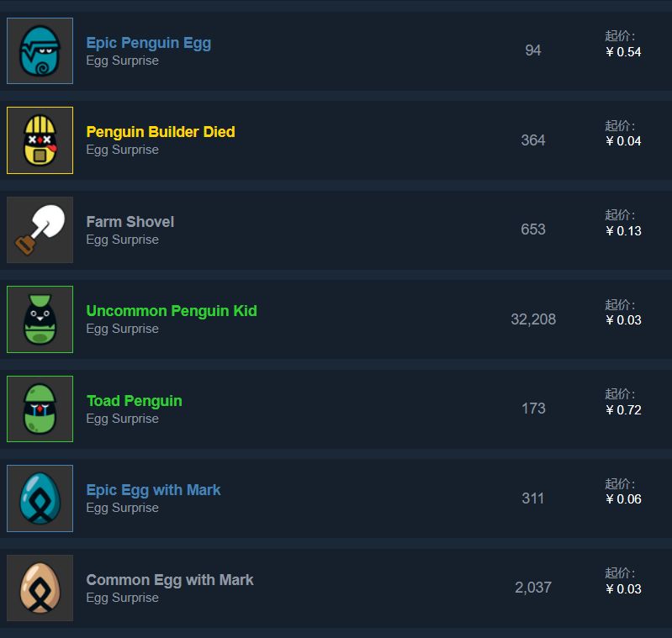Click Egg Surprise under Epic Penguin Egg

(122, 61)
